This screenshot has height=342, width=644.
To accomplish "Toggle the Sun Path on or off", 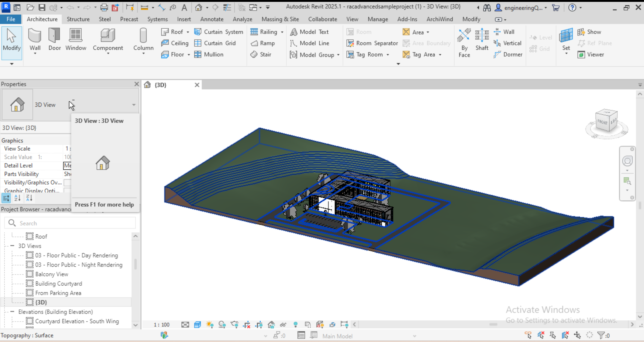I will coord(209,325).
